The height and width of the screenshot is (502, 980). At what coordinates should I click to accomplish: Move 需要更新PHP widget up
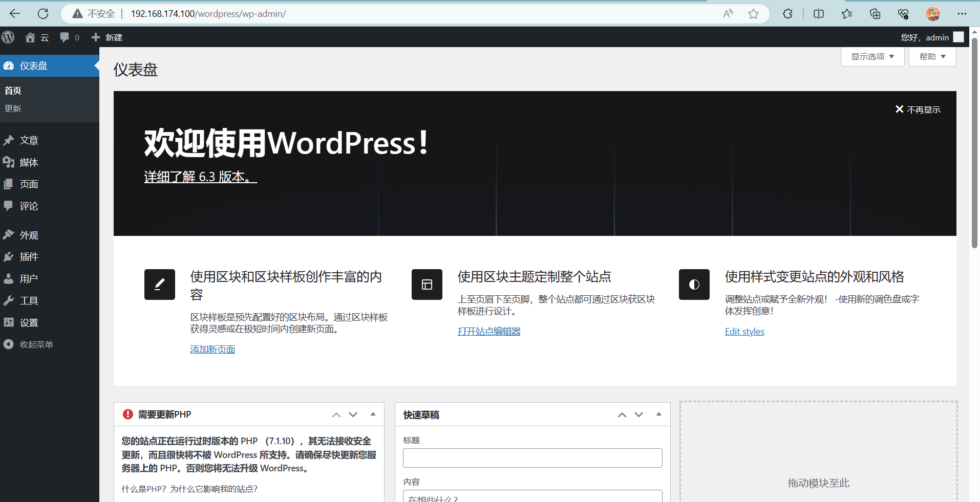pyautogui.click(x=336, y=414)
